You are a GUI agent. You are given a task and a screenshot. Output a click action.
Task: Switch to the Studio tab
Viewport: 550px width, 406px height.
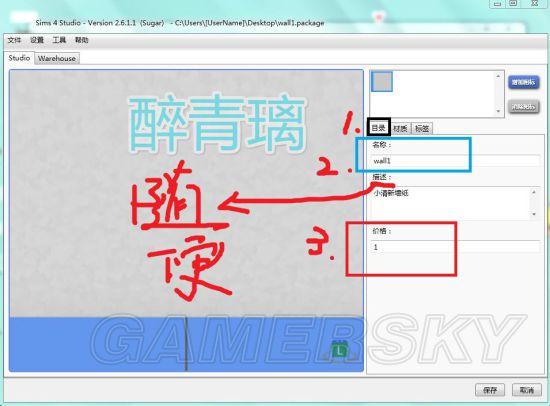[x=19, y=58]
